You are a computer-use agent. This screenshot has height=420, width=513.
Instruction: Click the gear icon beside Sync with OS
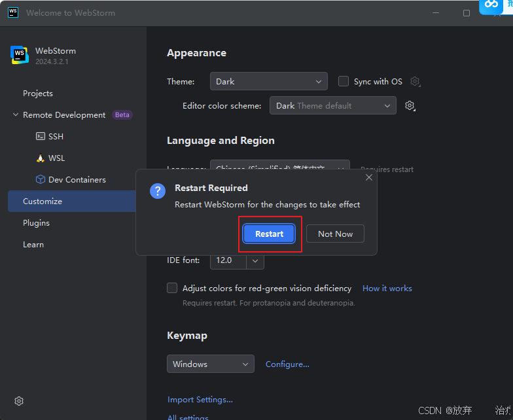click(x=415, y=81)
